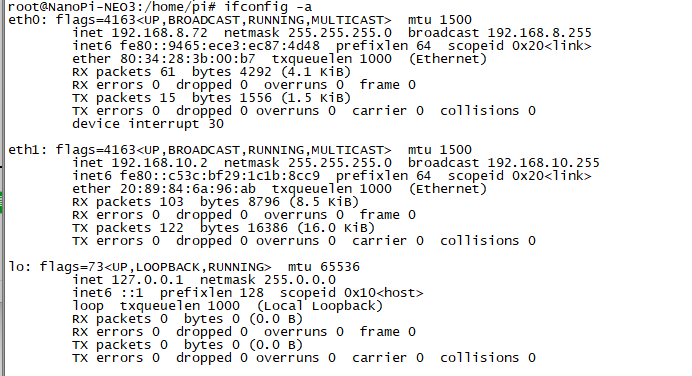This screenshot has height=376, width=692.
Task: Click the eth0 MAC address 80:34:28:3b:00:b7
Action: click(188, 59)
